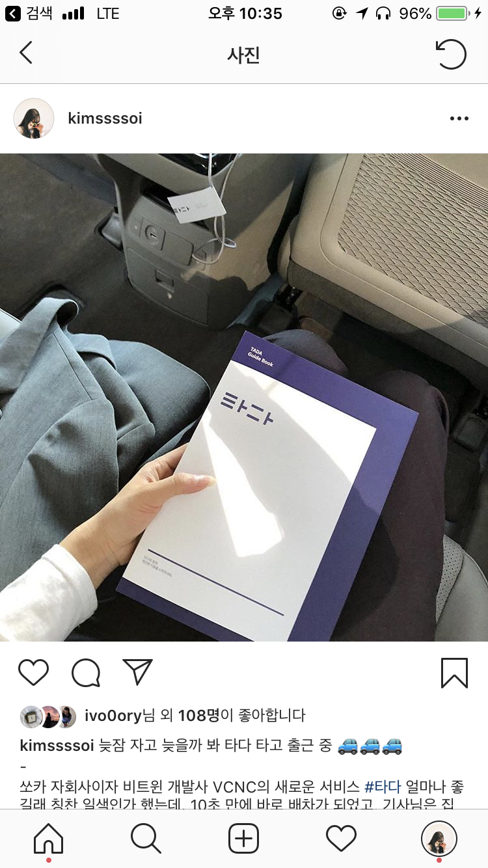The width and height of the screenshot is (488, 868).
Task: Open kimssssoi profile picture in post header
Action: 34,118
